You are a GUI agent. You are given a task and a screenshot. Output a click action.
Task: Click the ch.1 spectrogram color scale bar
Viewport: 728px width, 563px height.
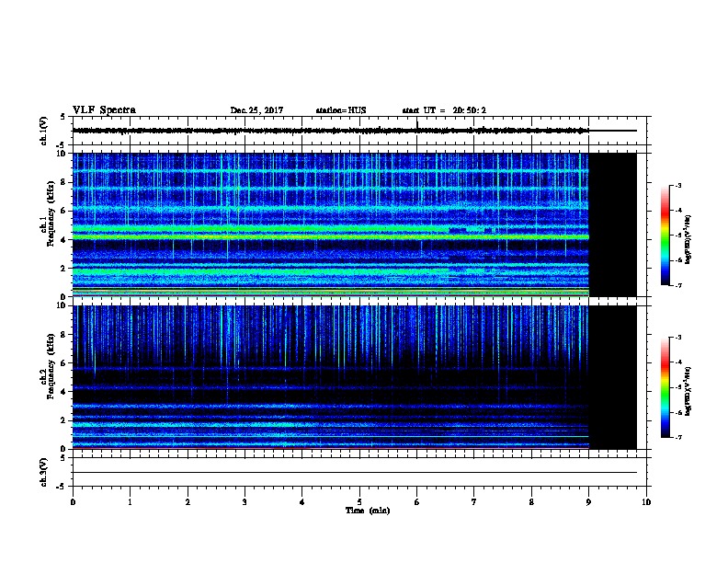665,236
